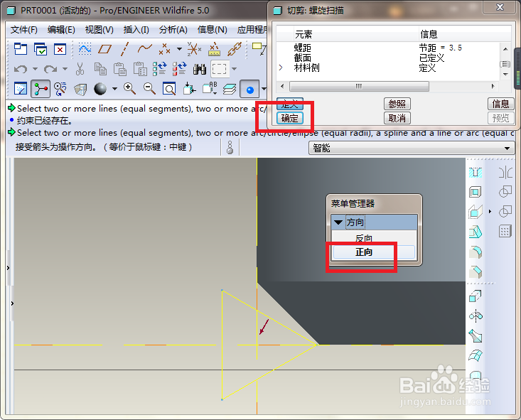
Task: Click the Zoom out magnifier
Action: (x=149, y=89)
